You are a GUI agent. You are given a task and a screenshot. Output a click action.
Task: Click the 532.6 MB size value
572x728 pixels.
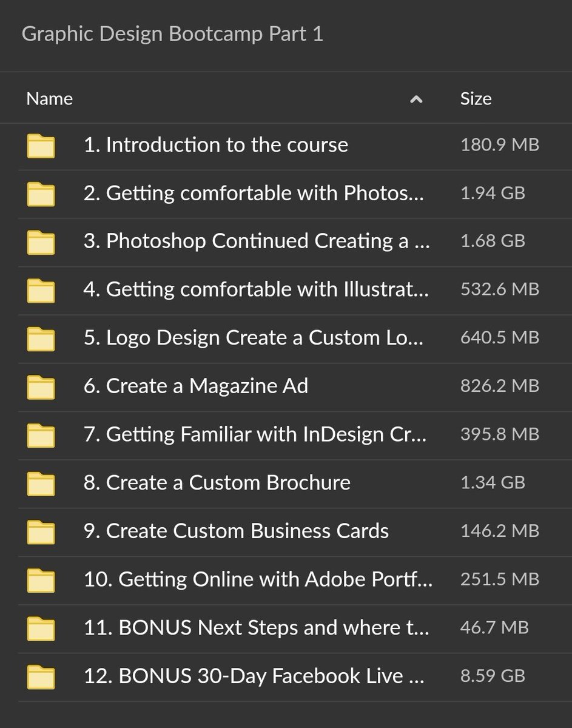click(500, 289)
